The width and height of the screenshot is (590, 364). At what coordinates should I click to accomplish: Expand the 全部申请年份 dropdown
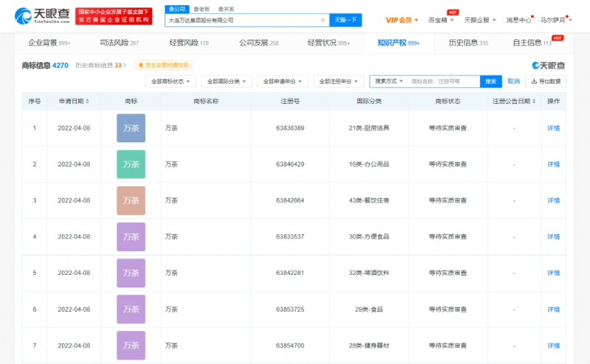[x=282, y=81]
